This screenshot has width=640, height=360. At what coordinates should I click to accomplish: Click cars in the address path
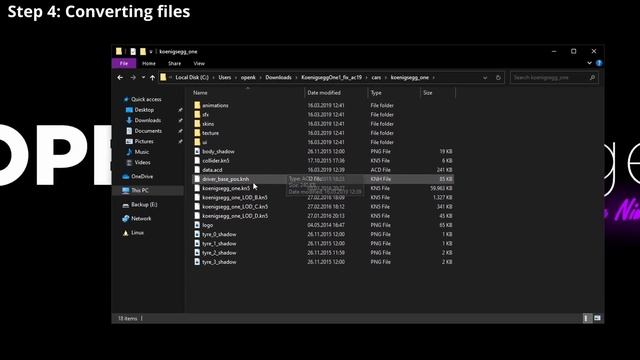click(x=376, y=78)
